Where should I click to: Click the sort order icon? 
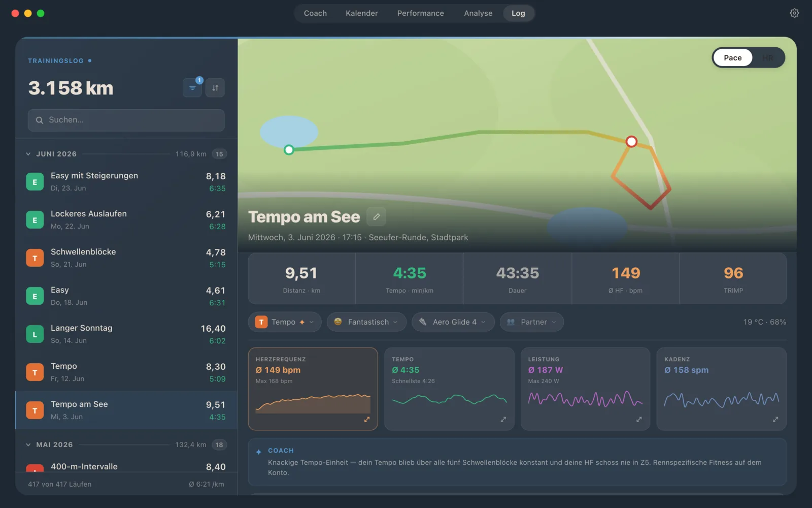pos(215,88)
